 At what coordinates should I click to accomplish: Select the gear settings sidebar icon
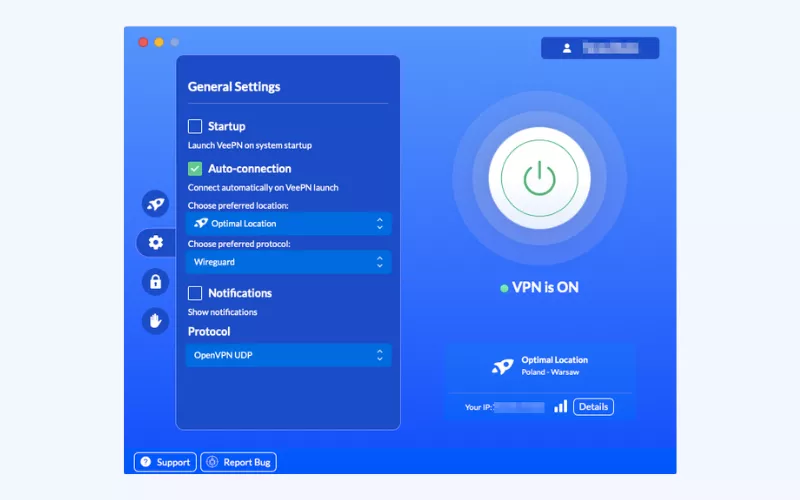tap(156, 242)
